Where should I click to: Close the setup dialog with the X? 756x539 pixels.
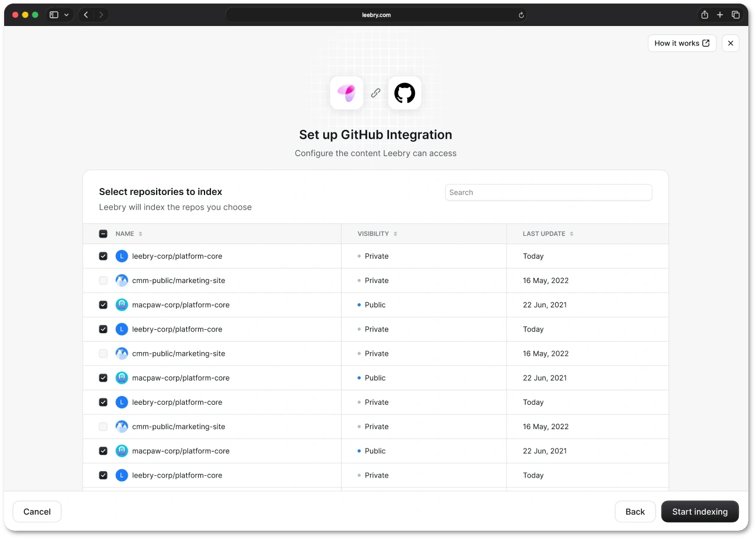click(x=731, y=43)
